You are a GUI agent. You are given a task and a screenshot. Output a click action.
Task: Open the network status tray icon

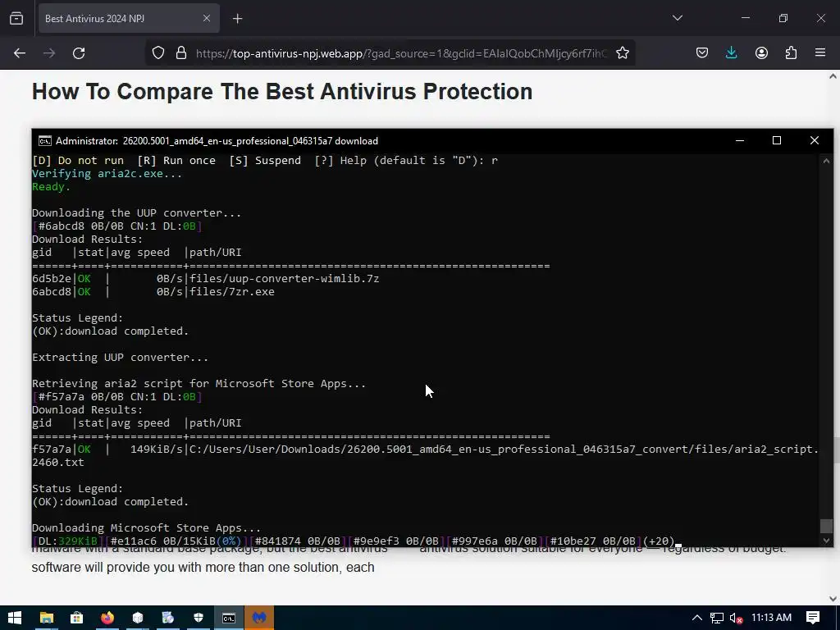(716, 618)
